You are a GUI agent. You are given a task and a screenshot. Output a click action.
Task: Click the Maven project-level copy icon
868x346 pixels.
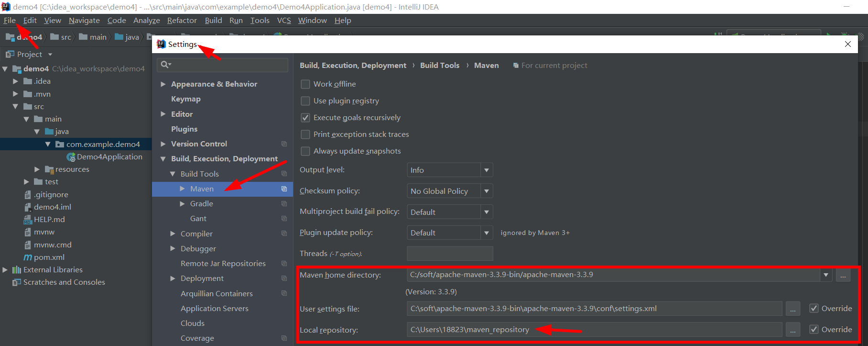click(x=284, y=189)
